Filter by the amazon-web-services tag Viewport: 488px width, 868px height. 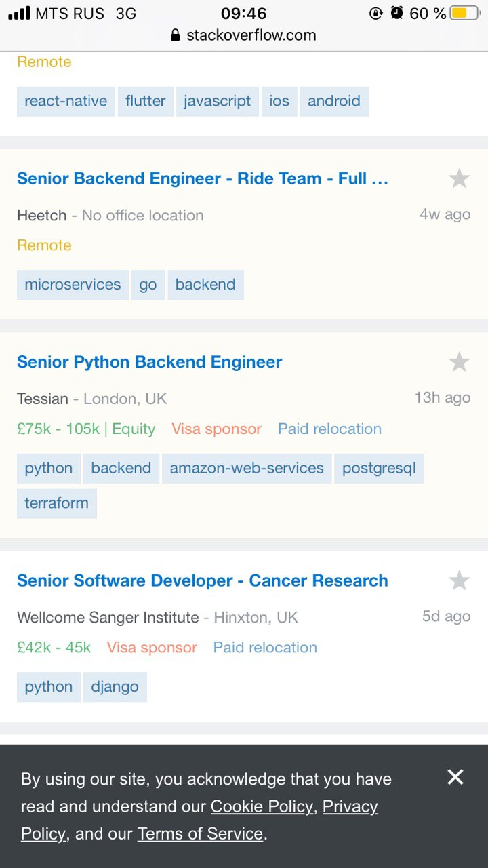247,469
